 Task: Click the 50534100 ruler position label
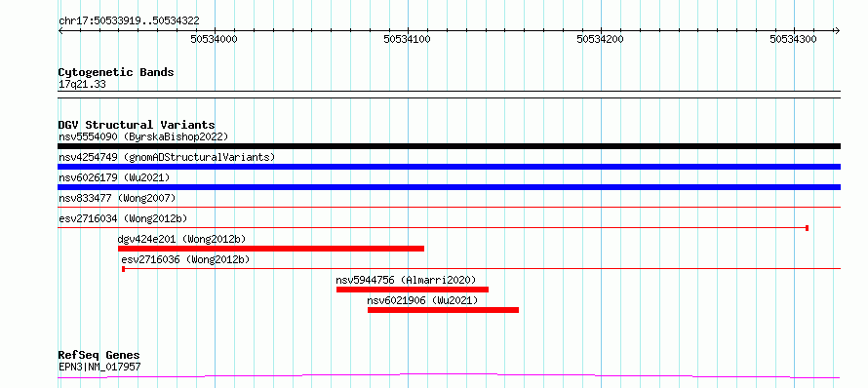coord(407,39)
